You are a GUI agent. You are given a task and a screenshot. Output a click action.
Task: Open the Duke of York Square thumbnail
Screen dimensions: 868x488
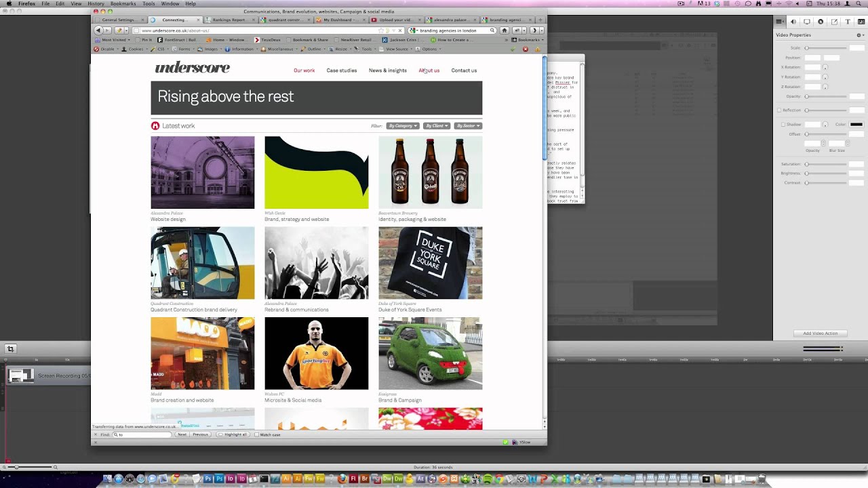pos(430,263)
